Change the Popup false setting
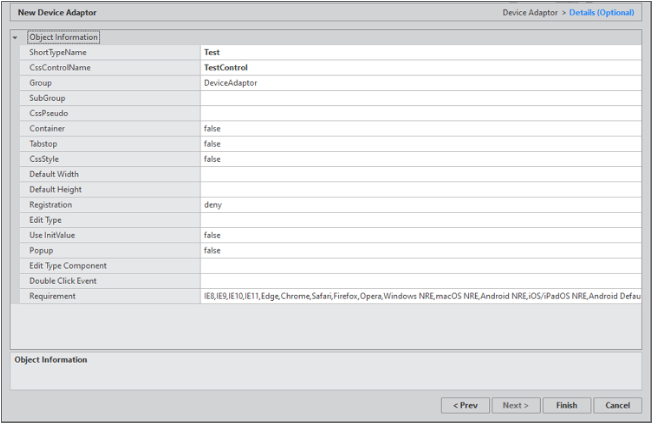 tap(420, 250)
